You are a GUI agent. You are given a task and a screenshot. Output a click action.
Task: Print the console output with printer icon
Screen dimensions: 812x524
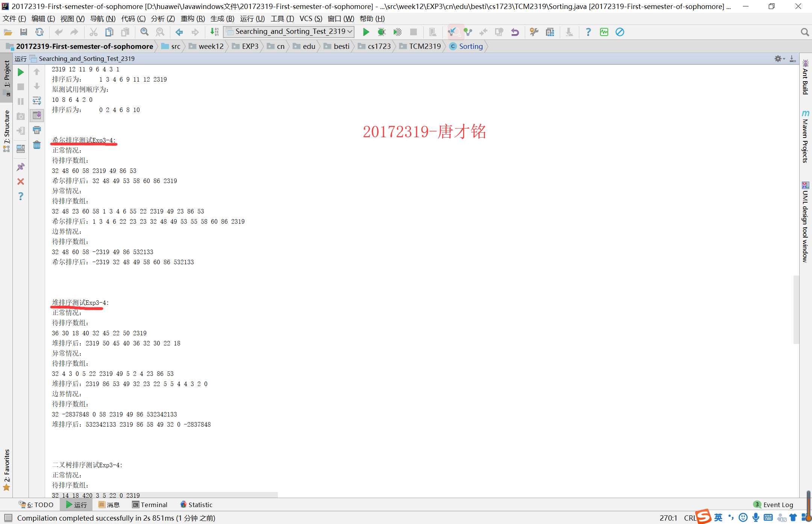[x=37, y=130]
